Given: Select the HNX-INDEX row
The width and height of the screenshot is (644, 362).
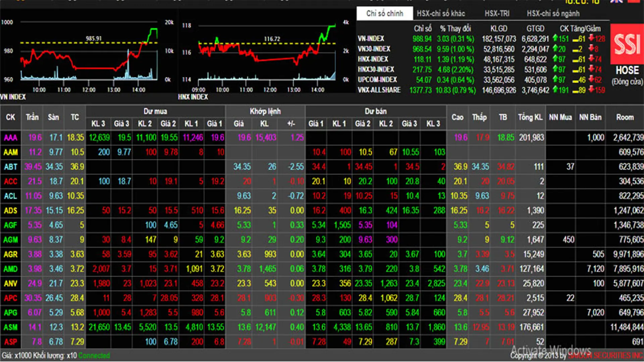Looking at the screenshot, I should point(482,59).
